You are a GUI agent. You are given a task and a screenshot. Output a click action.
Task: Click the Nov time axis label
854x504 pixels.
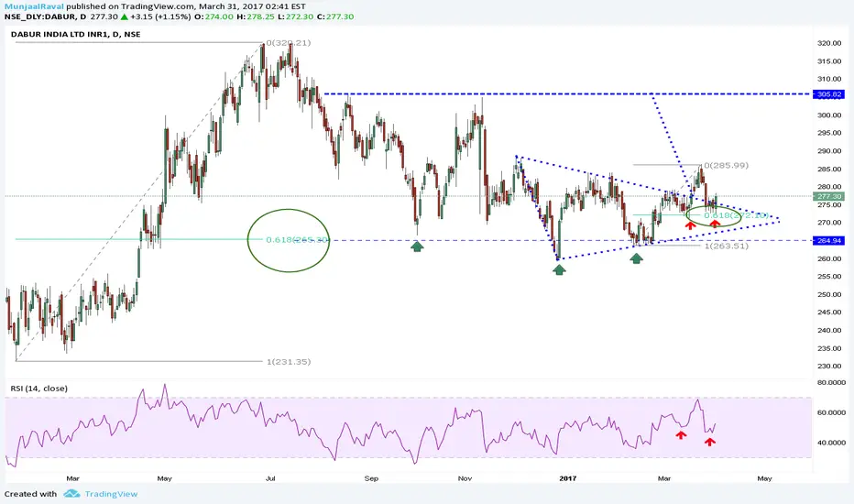point(465,478)
